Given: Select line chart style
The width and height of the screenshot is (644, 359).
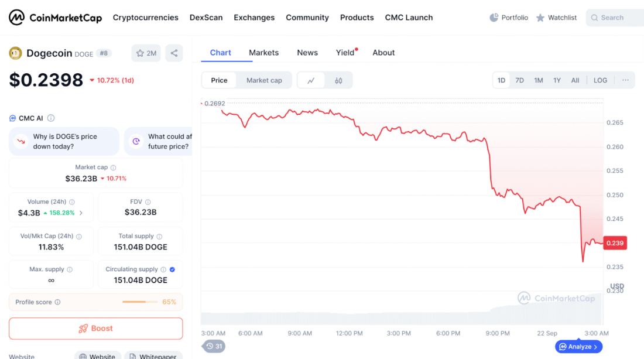Looking at the screenshot, I should pyautogui.click(x=311, y=80).
